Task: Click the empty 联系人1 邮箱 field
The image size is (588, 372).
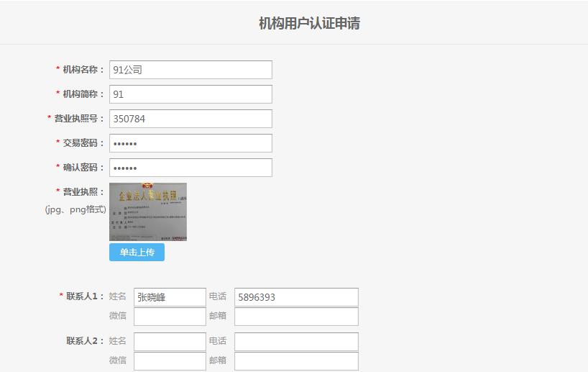Action: [296, 317]
